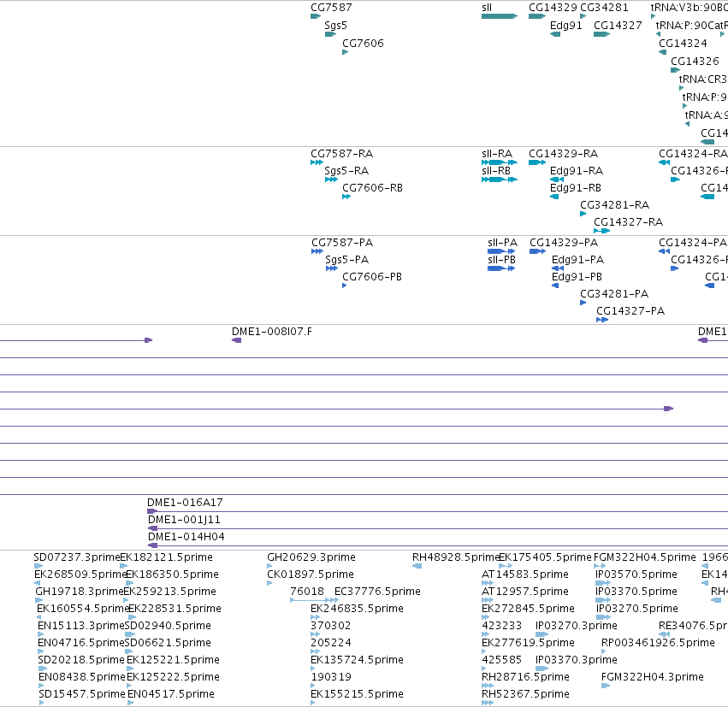728x707 pixels.
Task: Select the DME1-008I07.F BAC end label
Action: click(272, 332)
